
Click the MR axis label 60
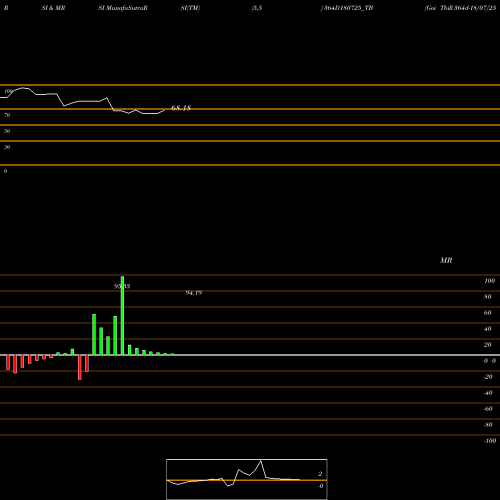[488, 313]
